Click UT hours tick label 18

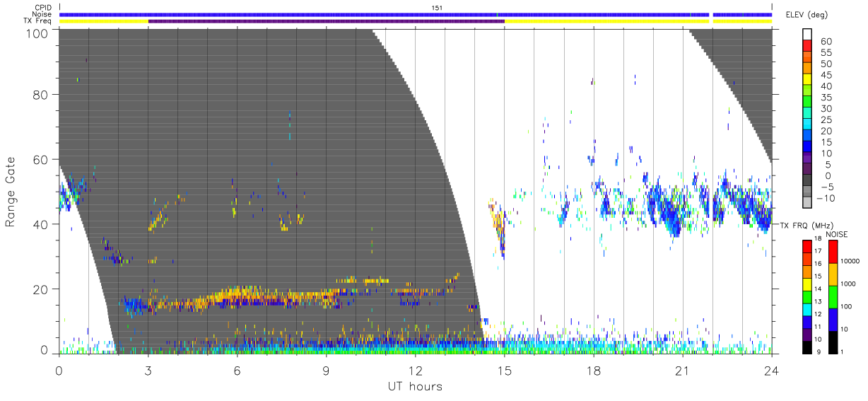point(594,370)
